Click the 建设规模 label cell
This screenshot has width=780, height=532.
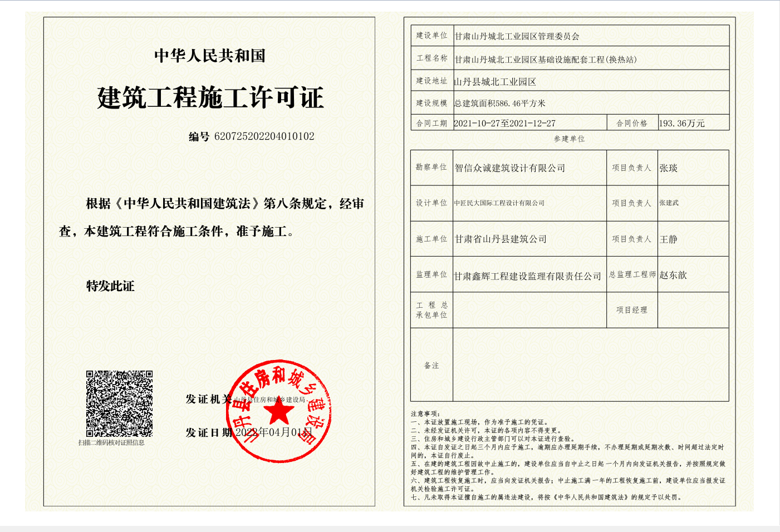point(432,103)
